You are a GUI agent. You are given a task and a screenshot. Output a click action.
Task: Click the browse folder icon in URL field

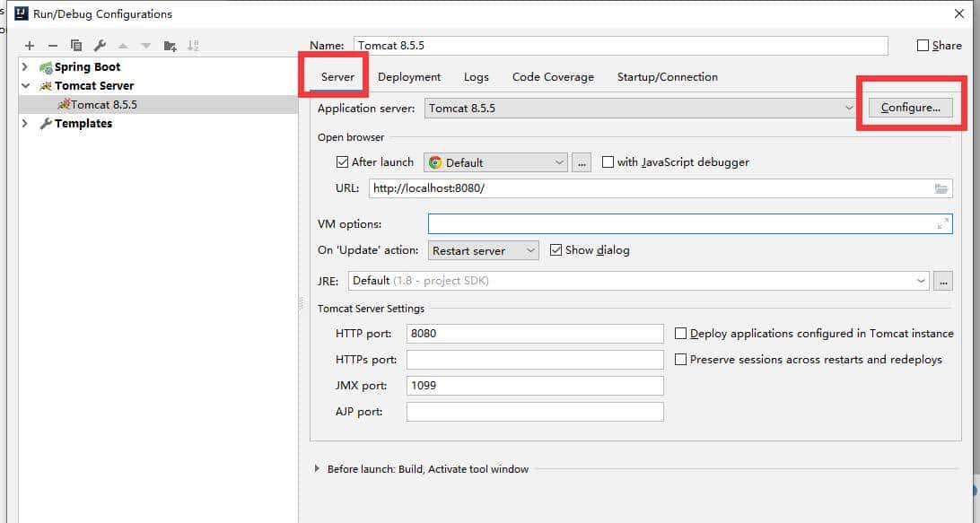pyautogui.click(x=941, y=188)
